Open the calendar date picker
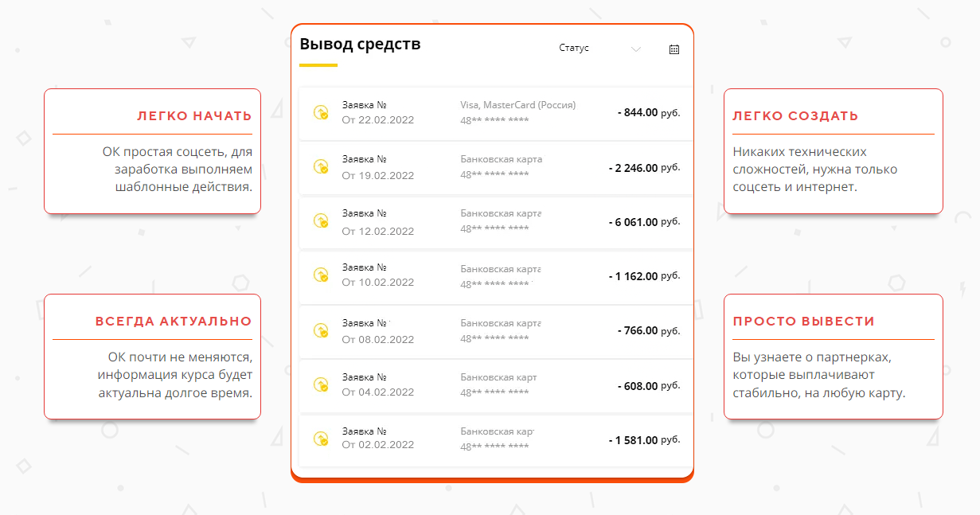Screen dimensions: 980x515 [674, 49]
